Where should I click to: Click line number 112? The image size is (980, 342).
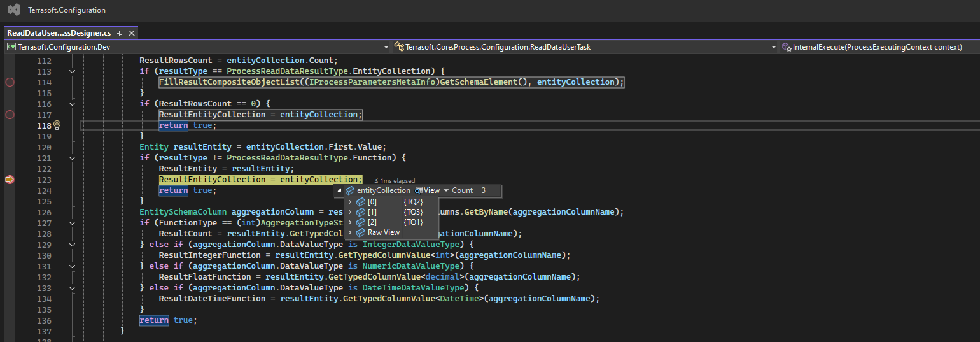point(44,61)
